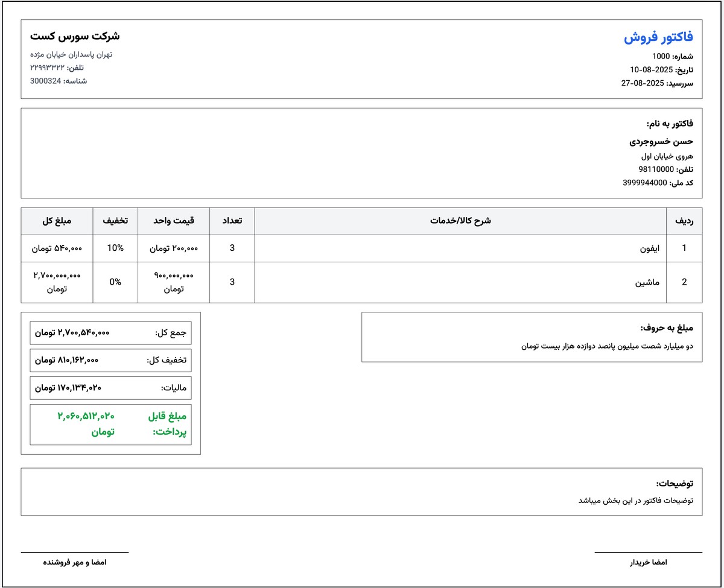Select the ایفون item row
This screenshot has width=724, height=588.
tap(649, 248)
